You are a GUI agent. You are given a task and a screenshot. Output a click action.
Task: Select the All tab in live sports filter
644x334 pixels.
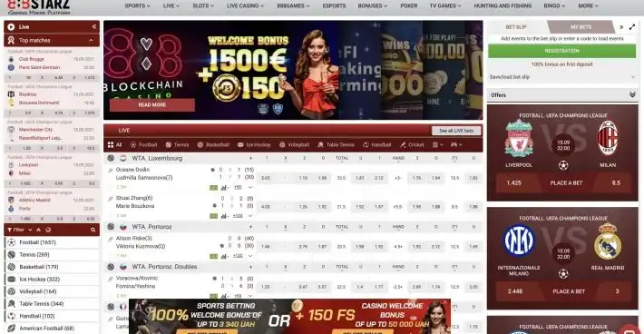pyautogui.click(x=114, y=144)
